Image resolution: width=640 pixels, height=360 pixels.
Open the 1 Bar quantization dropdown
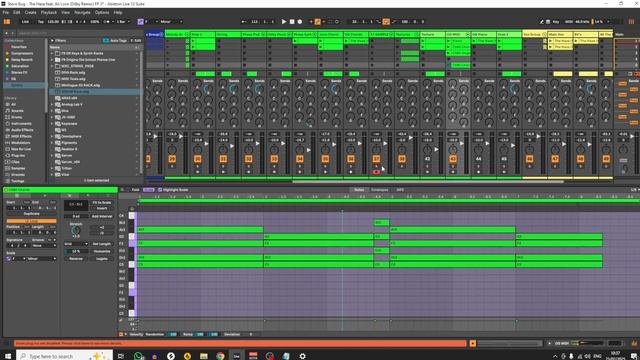pyautogui.click(x=123, y=22)
